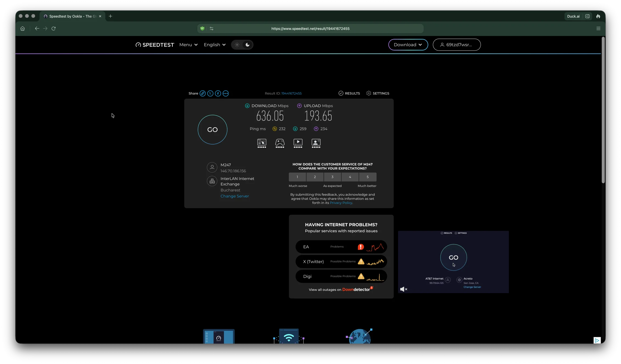
Task: Click the Wi-Fi illustration thumbnail
Action: 289,336
